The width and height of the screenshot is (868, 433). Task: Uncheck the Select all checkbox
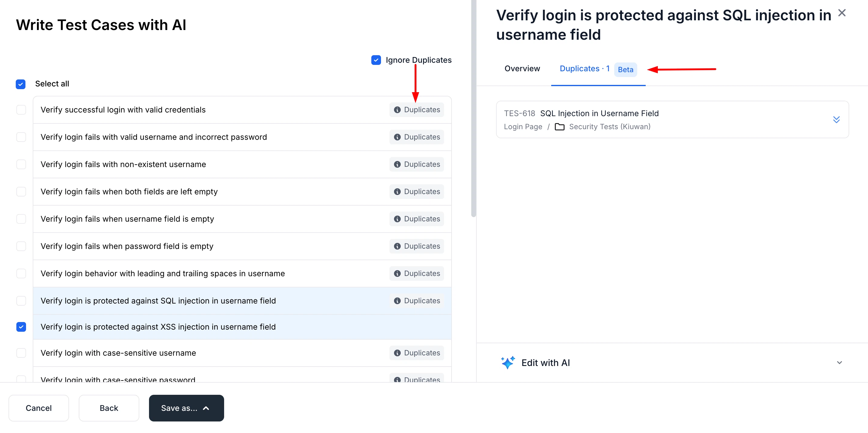click(x=21, y=84)
